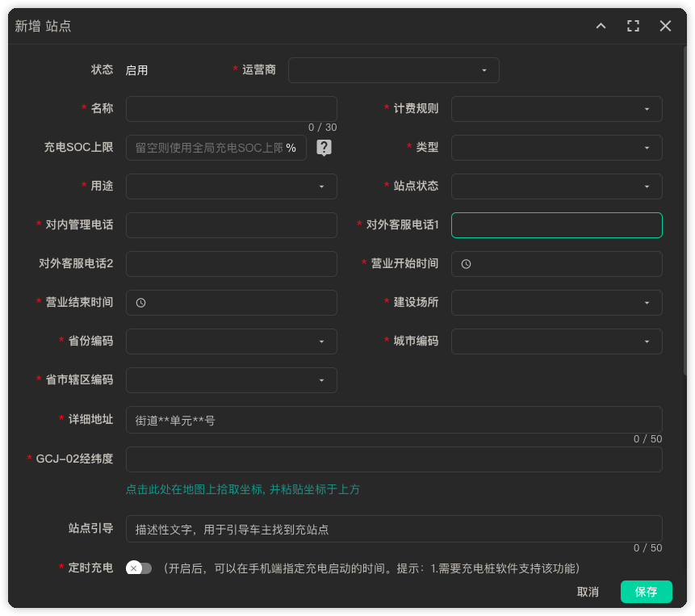Open the 城市编码 dropdown
The image size is (695, 616).
pos(557,342)
